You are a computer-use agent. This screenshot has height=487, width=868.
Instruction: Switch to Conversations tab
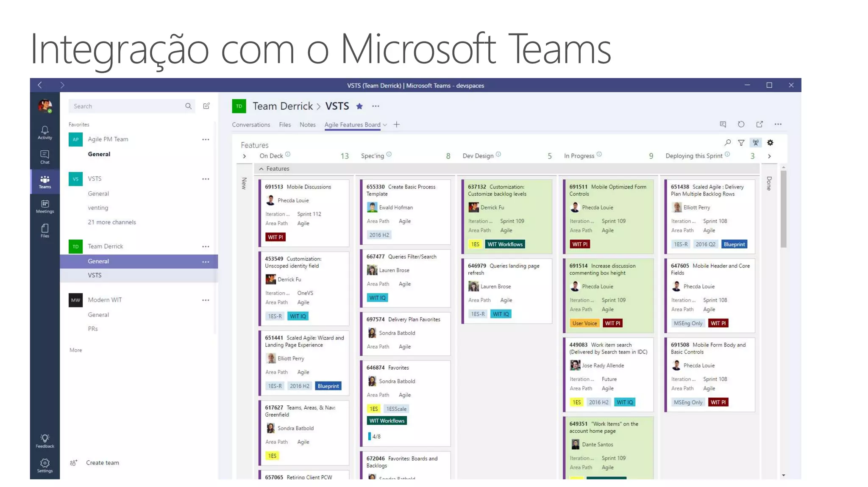coord(251,125)
